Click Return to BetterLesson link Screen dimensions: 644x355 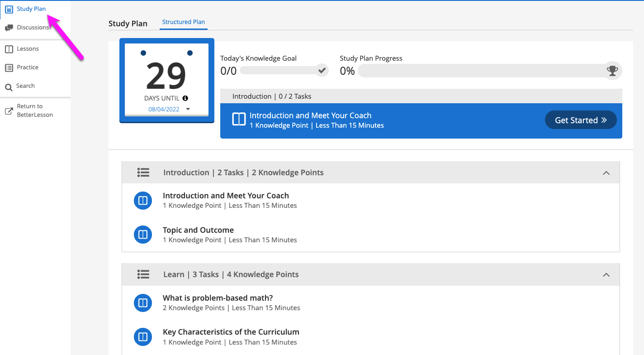pyautogui.click(x=34, y=110)
